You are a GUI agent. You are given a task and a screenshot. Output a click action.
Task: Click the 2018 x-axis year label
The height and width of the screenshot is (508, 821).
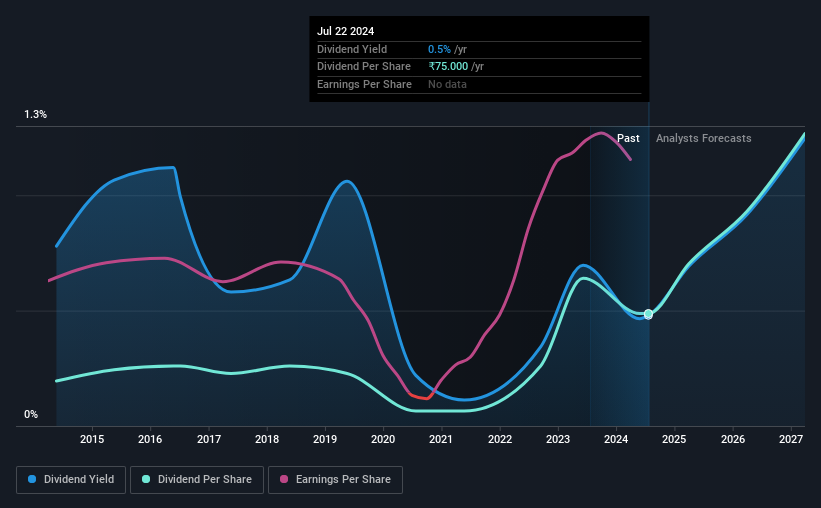pyautogui.click(x=267, y=439)
